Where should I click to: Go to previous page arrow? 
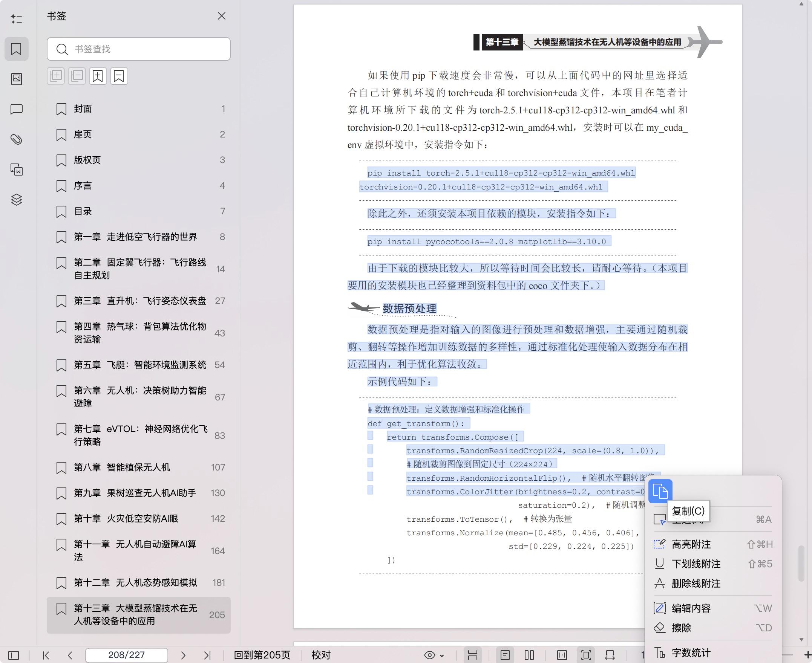[70, 655]
